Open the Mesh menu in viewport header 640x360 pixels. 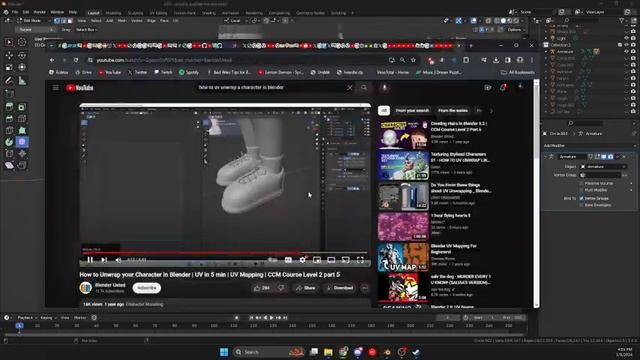(x=122, y=20)
